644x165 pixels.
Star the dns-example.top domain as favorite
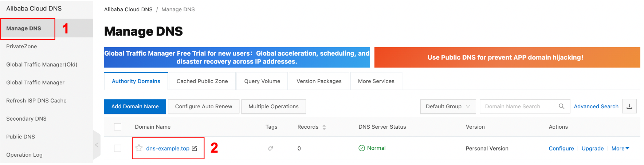tap(139, 148)
